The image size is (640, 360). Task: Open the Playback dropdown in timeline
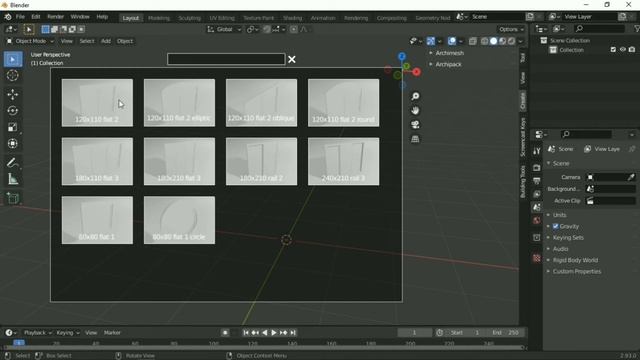pyautogui.click(x=37, y=333)
